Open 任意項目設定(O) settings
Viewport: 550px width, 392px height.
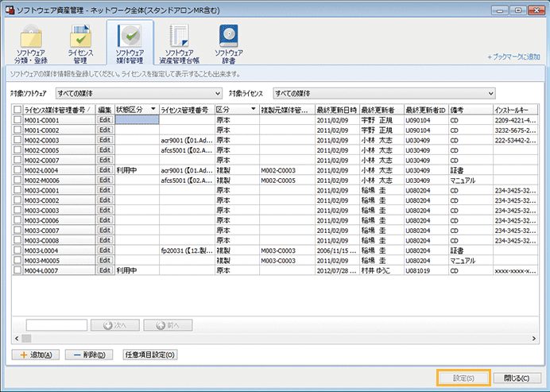(x=150, y=355)
